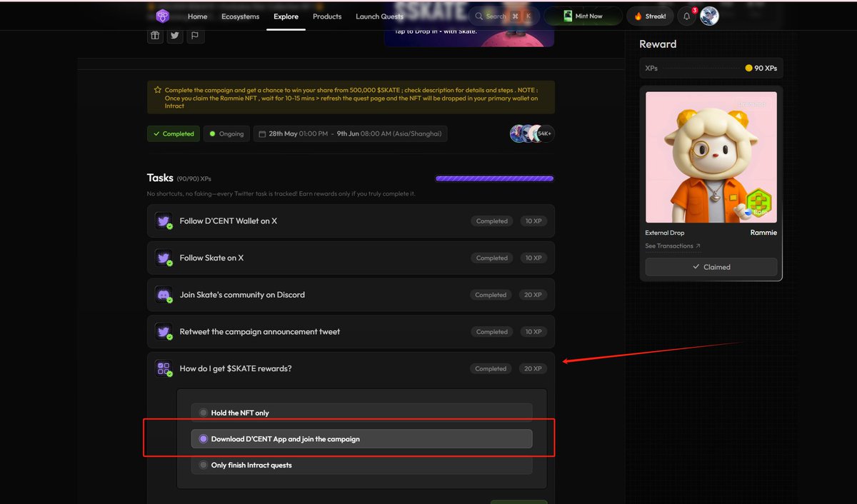The width and height of the screenshot is (857, 504).
Task: Open the profile avatar menu
Action: 709,16
